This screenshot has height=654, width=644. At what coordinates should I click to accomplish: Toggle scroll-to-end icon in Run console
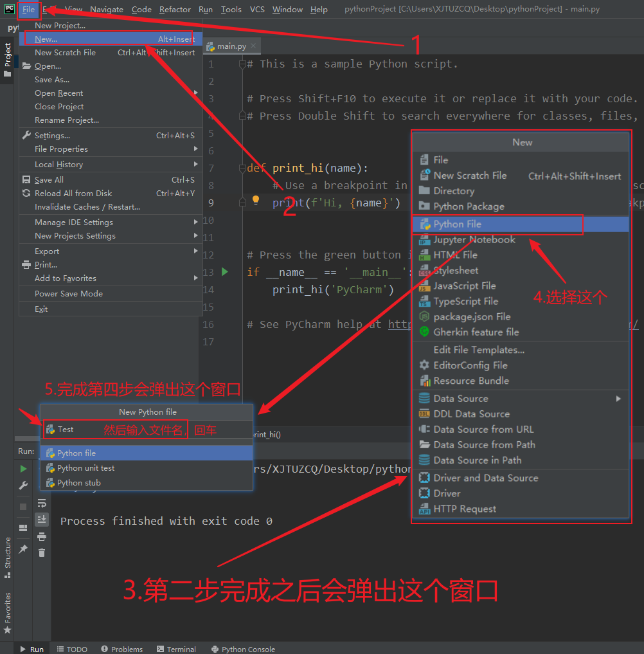(x=42, y=520)
